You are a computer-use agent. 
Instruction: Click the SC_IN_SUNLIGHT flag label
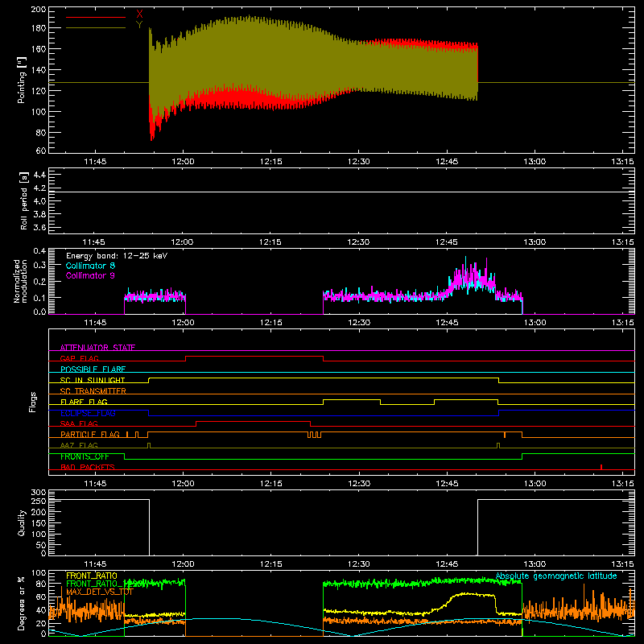(x=93, y=380)
